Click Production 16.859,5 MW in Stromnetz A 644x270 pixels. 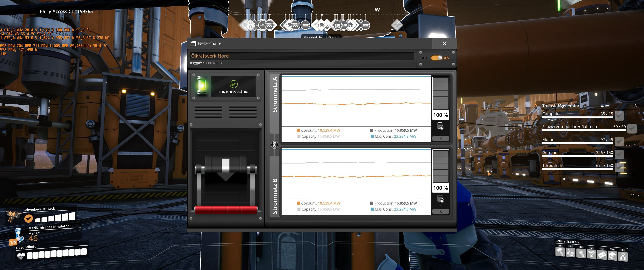[x=394, y=130]
